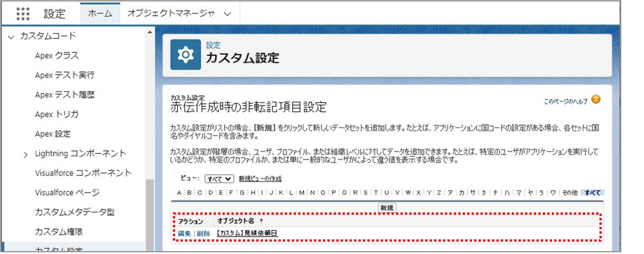Filter list by kana サ
The image size is (644, 254).
473,192
